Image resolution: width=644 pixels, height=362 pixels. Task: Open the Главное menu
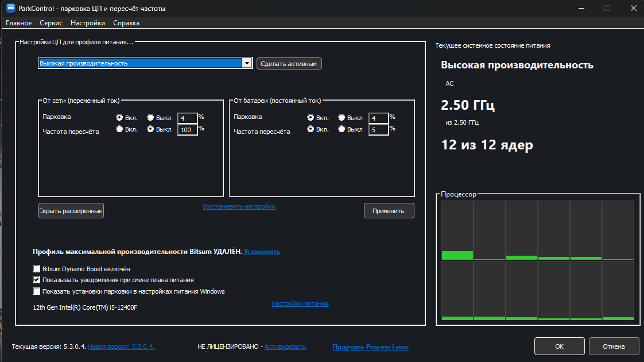click(18, 23)
